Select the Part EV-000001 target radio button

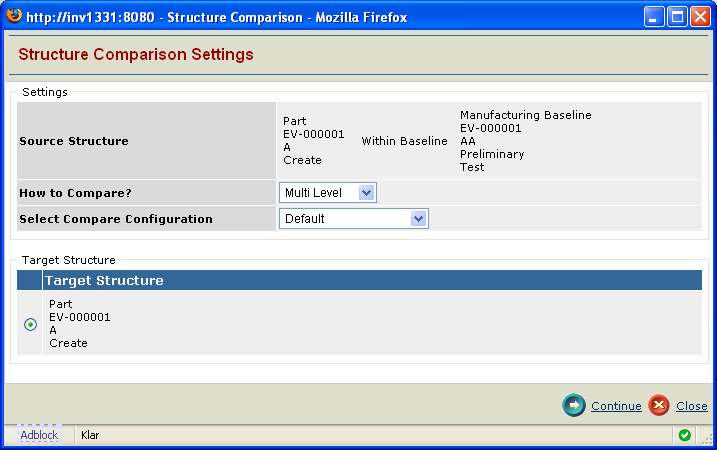[30, 324]
